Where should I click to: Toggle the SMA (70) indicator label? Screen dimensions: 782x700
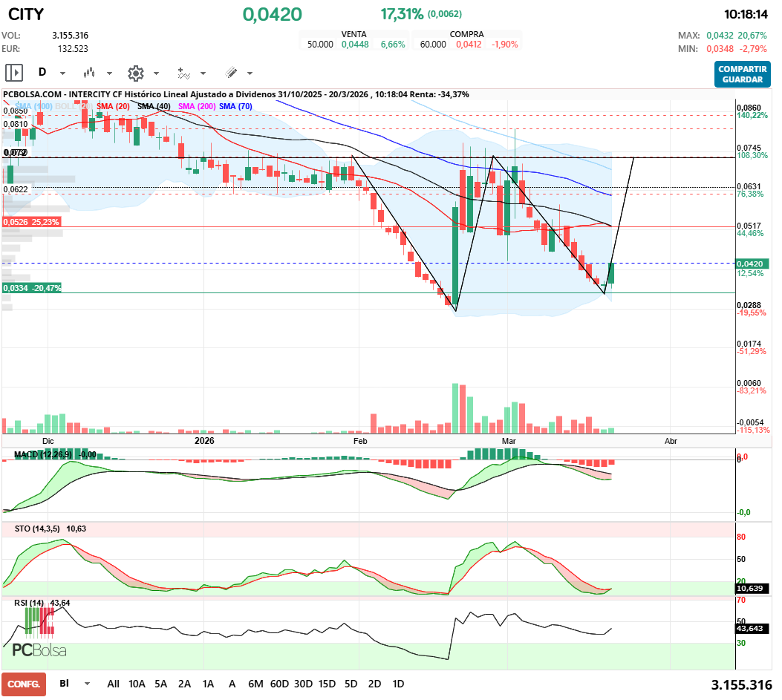(235, 106)
